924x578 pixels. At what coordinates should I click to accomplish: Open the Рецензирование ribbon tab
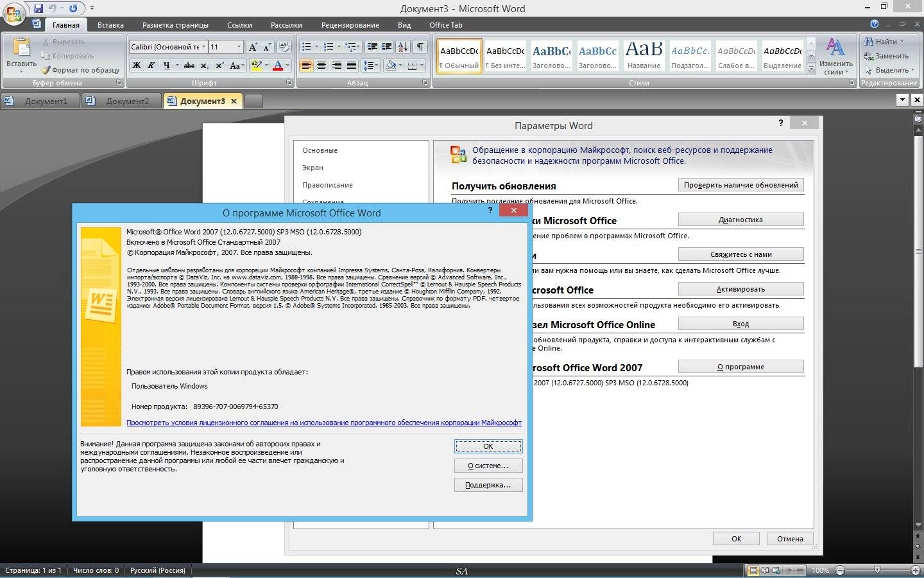pos(350,25)
